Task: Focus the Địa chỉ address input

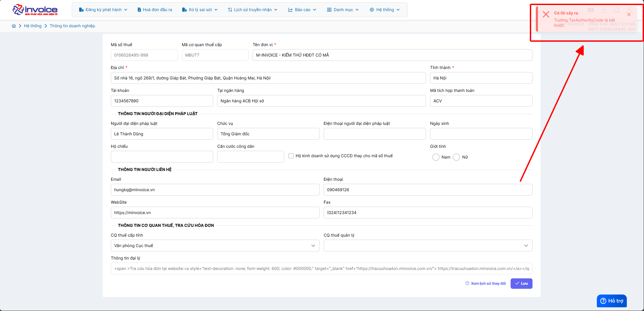Action: tap(268, 78)
